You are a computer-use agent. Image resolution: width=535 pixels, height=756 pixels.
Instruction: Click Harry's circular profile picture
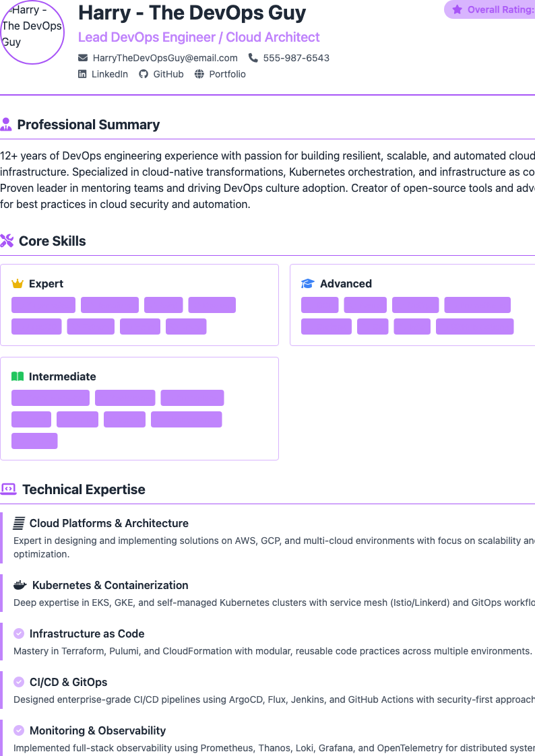(x=32, y=32)
